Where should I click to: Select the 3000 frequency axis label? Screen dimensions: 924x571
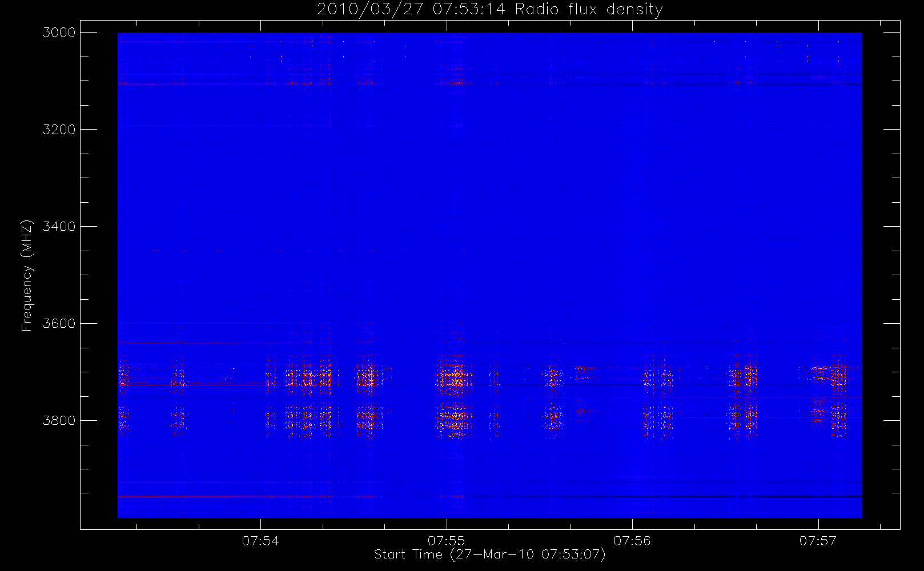tap(59, 33)
